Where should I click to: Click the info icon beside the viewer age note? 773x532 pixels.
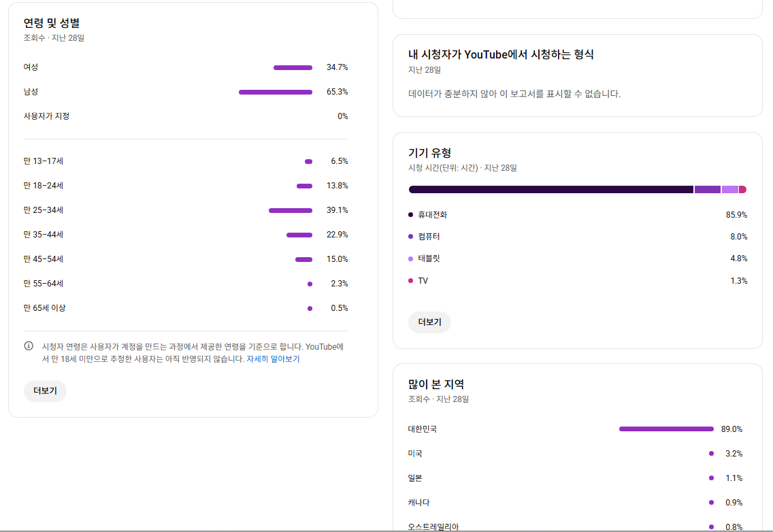click(29, 346)
